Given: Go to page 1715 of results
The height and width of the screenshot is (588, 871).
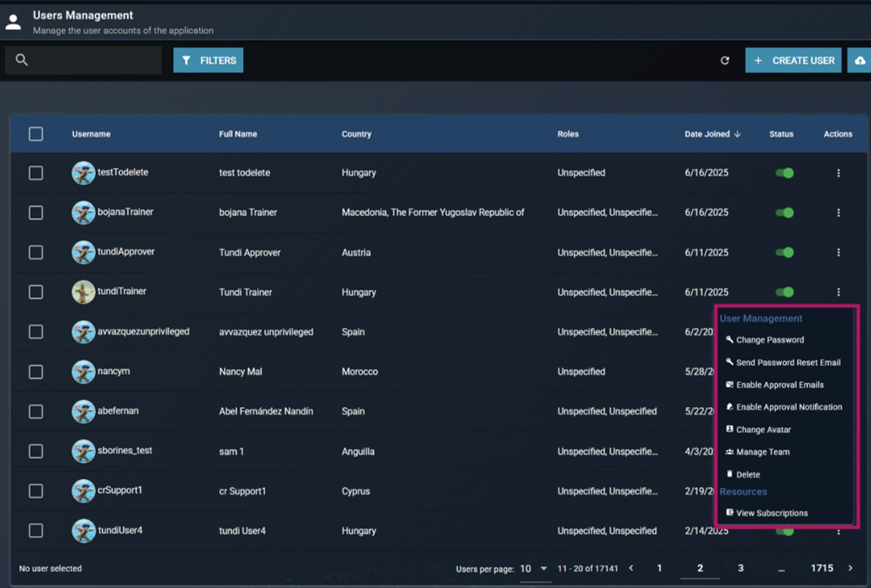Looking at the screenshot, I should point(822,568).
